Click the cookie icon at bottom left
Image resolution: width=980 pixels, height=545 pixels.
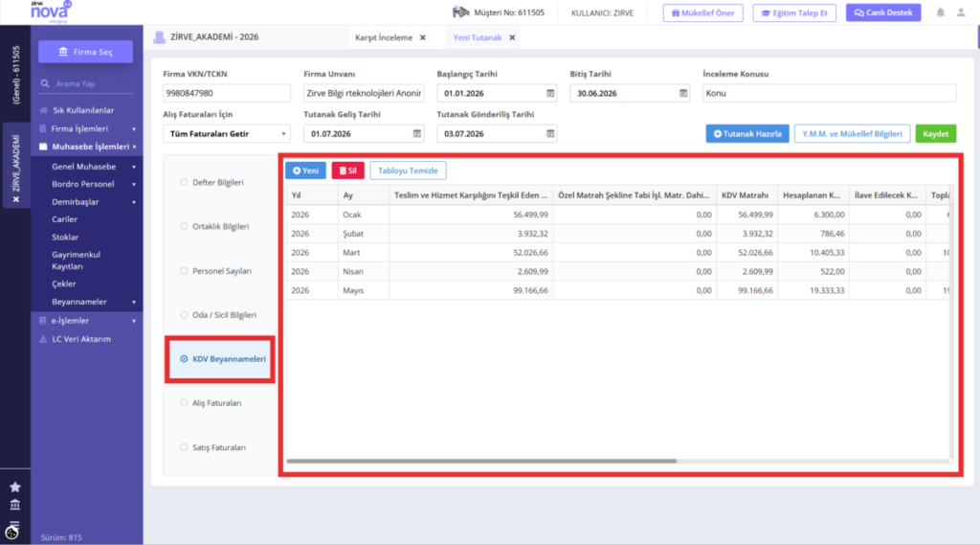click(x=11, y=533)
